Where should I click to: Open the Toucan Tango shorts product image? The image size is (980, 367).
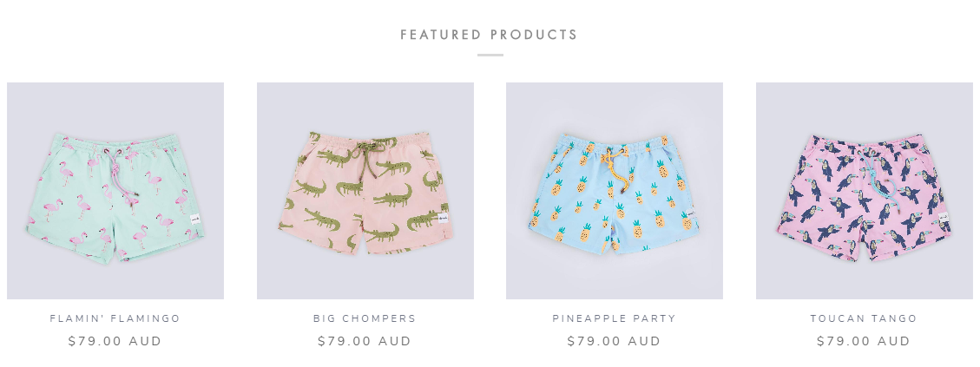point(865,191)
